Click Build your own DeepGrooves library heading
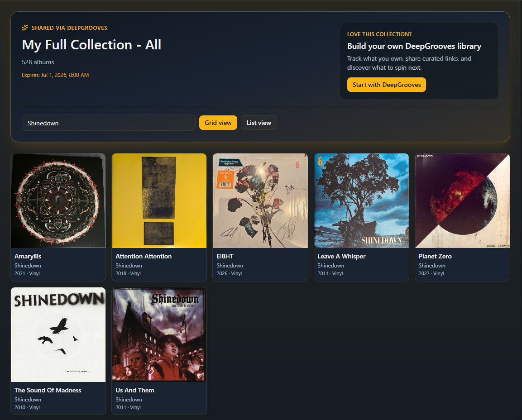 pos(414,46)
